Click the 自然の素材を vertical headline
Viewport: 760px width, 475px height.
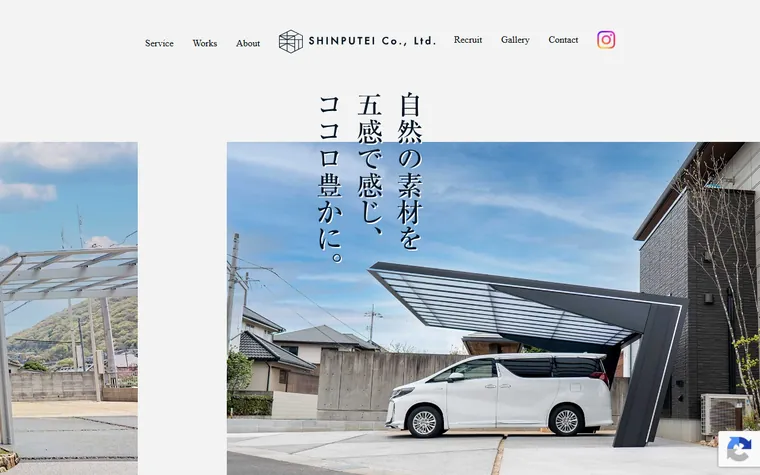pyautogui.click(x=410, y=171)
